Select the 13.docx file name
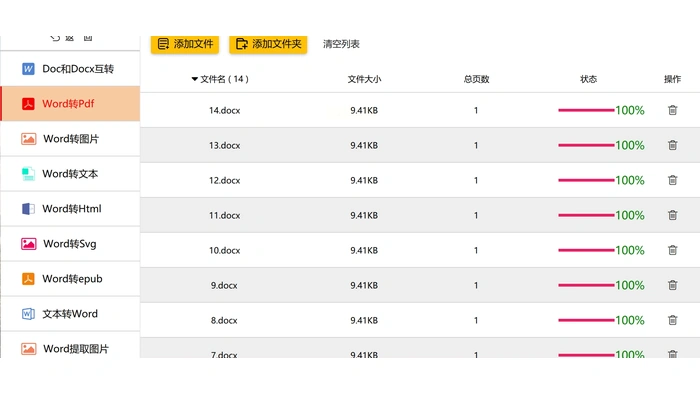Image resolution: width=700 pixels, height=395 pixels. click(x=225, y=146)
